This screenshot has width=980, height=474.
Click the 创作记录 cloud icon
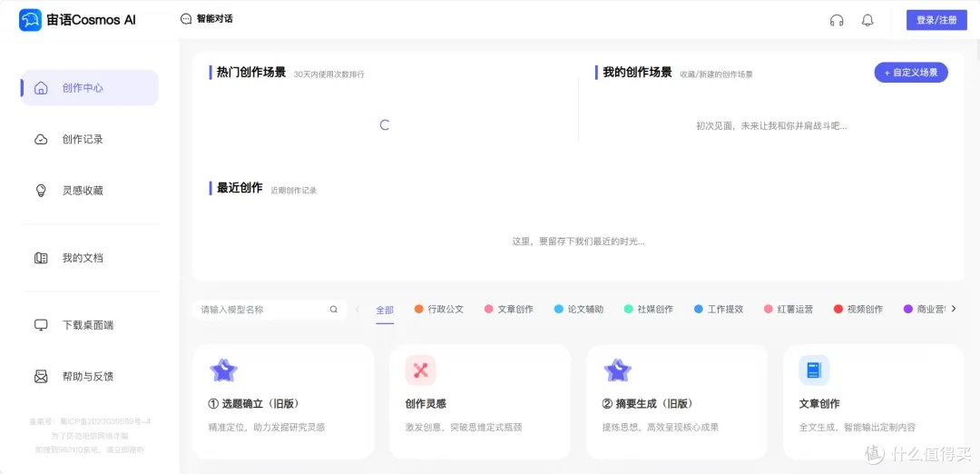click(x=41, y=140)
